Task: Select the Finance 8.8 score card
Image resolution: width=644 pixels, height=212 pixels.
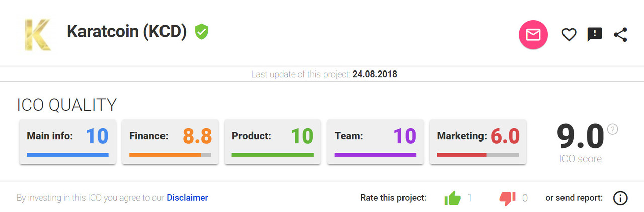Action: click(x=170, y=142)
